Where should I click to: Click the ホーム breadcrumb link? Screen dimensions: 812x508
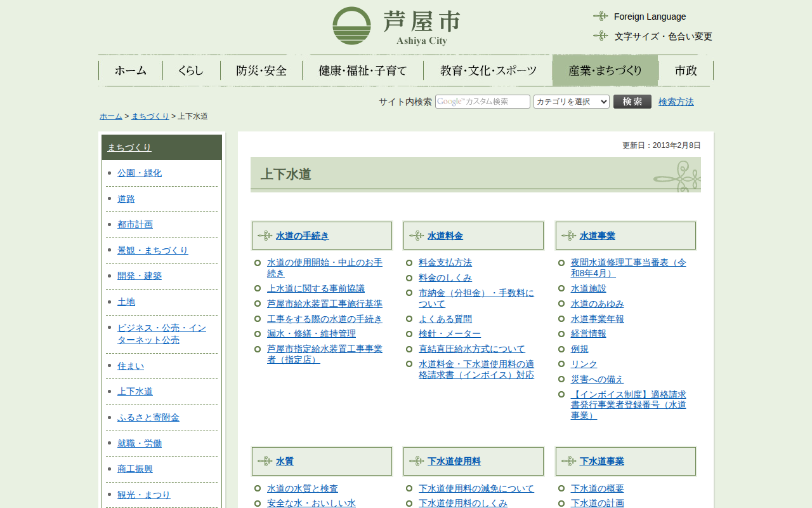point(110,116)
